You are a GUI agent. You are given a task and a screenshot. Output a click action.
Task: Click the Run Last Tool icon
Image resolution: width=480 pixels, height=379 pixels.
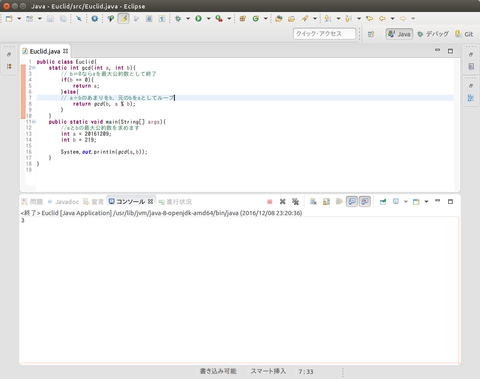click(219, 19)
